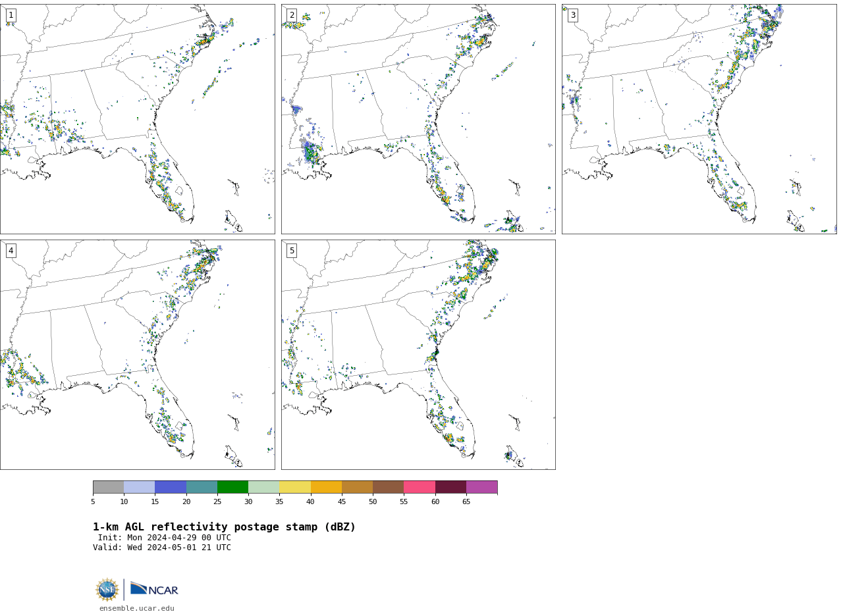843x616 pixels.
Task: Click the yellow 35-40 dBZ swatch
Action: tap(295, 487)
